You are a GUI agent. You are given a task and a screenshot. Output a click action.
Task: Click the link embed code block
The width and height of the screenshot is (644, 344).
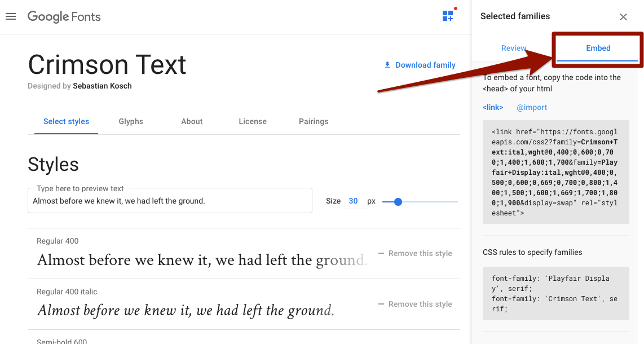[555, 172]
